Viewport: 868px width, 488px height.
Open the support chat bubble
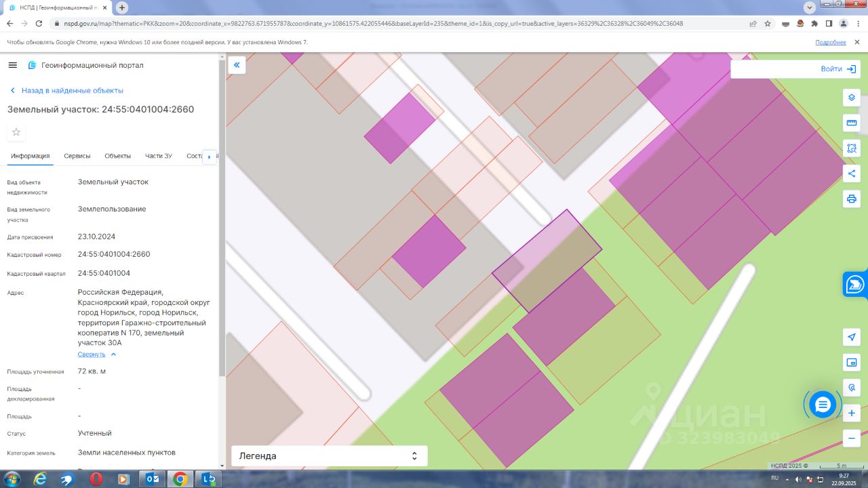(823, 405)
